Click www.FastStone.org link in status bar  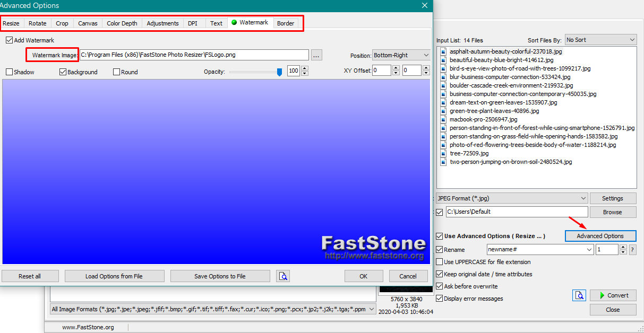[x=88, y=327]
